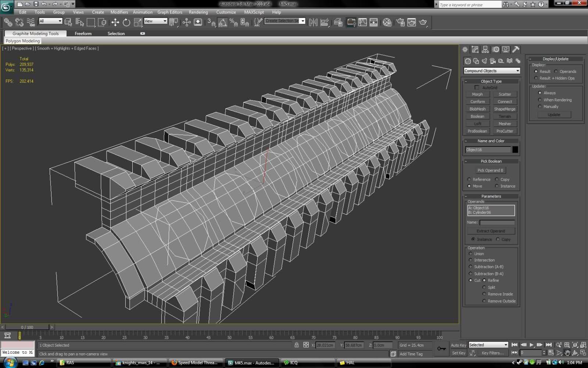Viewport: 588px width, 368px height.
Task: Switch to the Utilities hammer panel
Action: (x=516, y=50)
